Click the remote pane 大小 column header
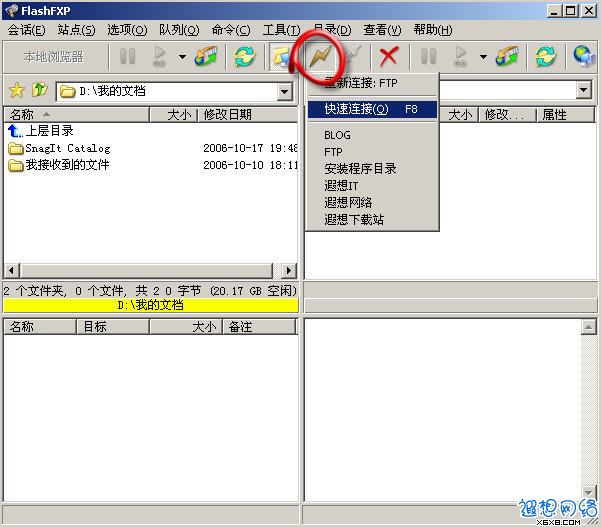The width and height of the screenshot is (601, 527). (458, 115)
